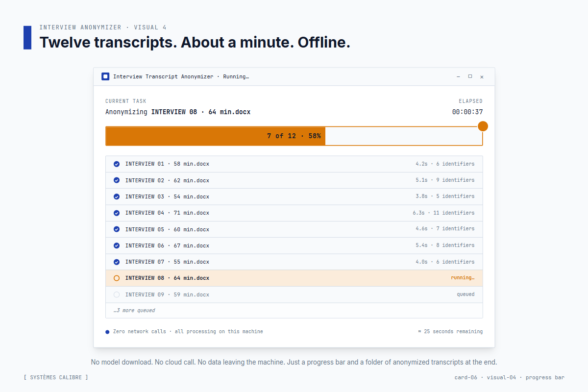Click the SYSTÈMES CALIBRE footer link
Screen dimensions: 588x392
click(55, 377)
